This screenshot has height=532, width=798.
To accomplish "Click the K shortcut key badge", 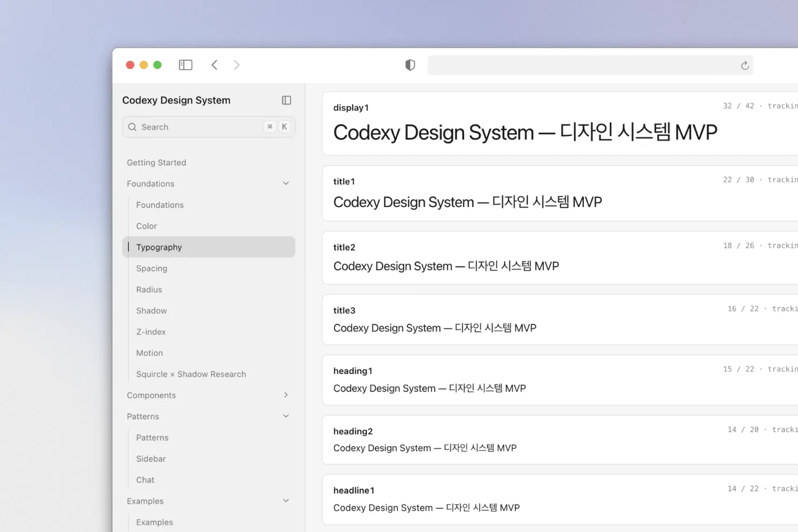I will click(284, 127).
